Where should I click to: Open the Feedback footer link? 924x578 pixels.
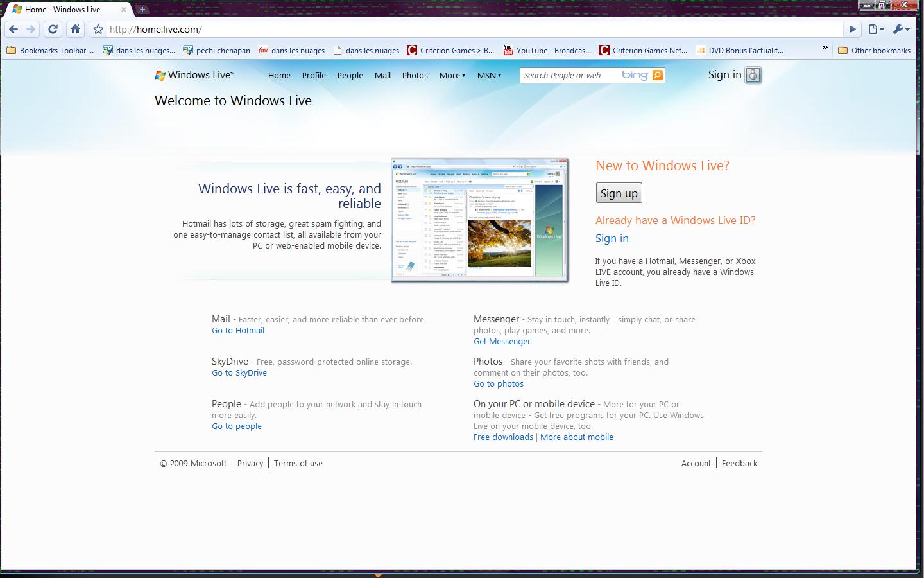(x=740, y=463)
